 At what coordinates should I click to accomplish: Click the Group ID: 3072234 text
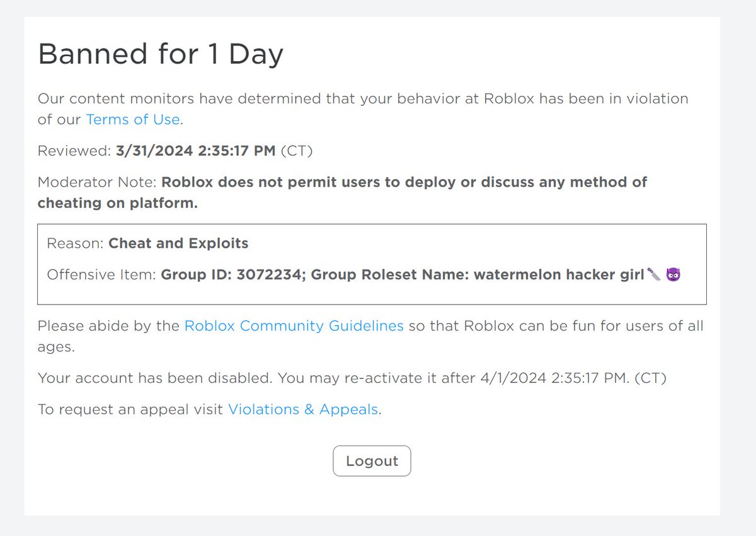[233, 274]
